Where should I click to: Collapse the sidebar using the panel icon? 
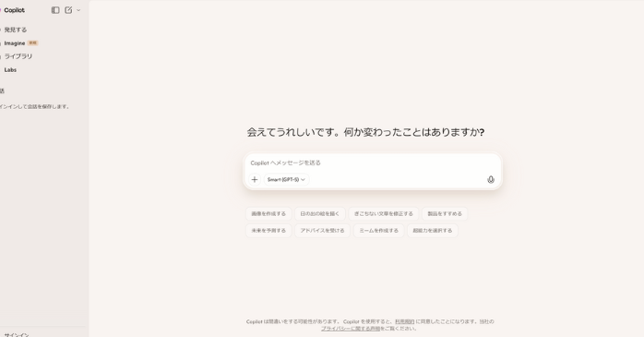click(x=55, y=10)
